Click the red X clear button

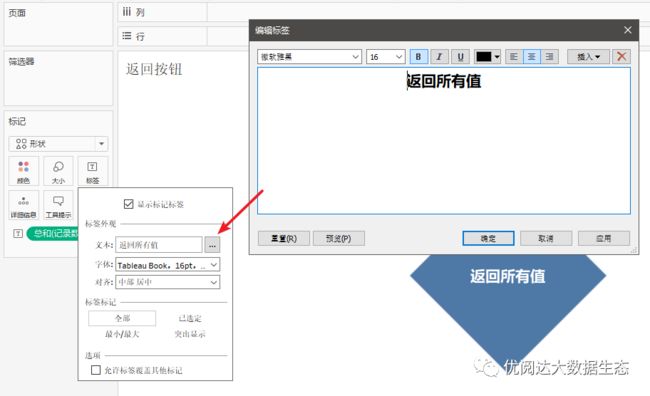click(621, 56)
